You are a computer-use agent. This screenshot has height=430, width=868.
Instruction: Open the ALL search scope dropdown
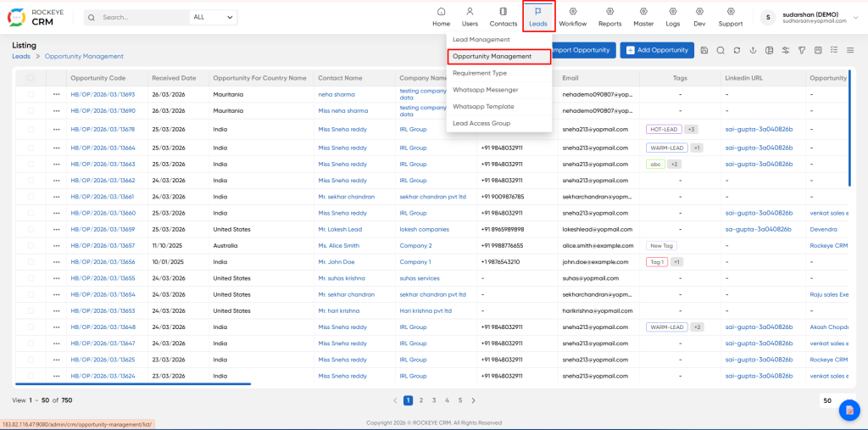213,17
